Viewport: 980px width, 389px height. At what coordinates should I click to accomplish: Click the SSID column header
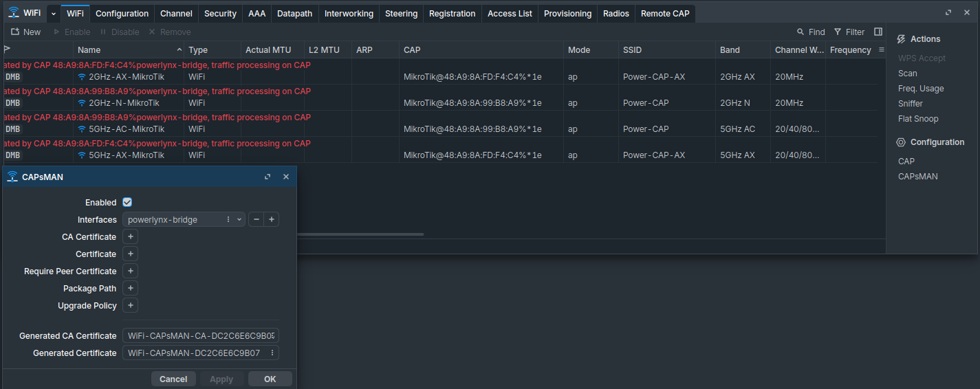[667, 50]
